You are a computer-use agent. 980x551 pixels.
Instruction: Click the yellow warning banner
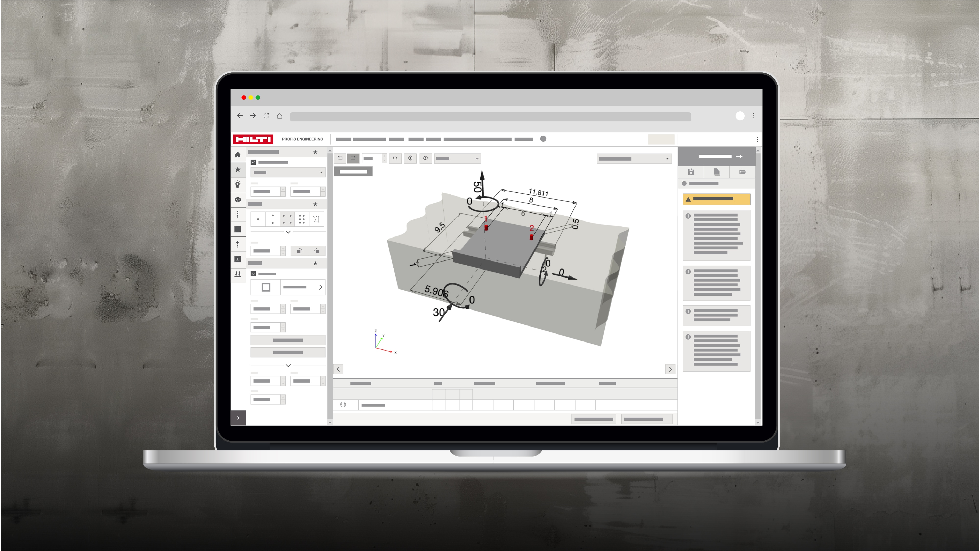tap(716, 199)
